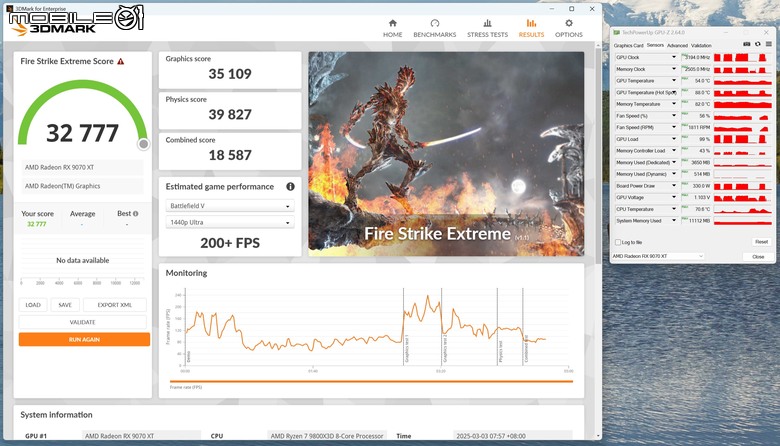The height and width of the screenshot is (446, 780).
Task: Open the Options gear icon
Action: tap(569, 23)
